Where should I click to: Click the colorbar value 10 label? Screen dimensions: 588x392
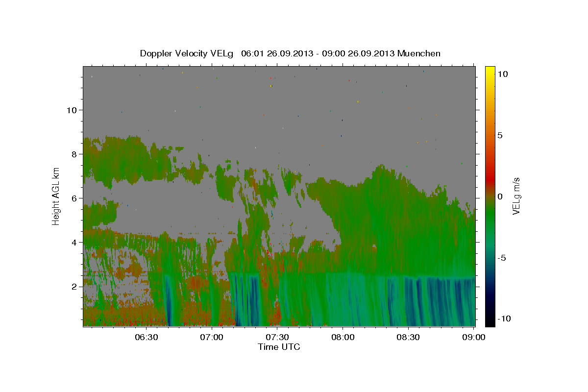[x=503, y=73]
